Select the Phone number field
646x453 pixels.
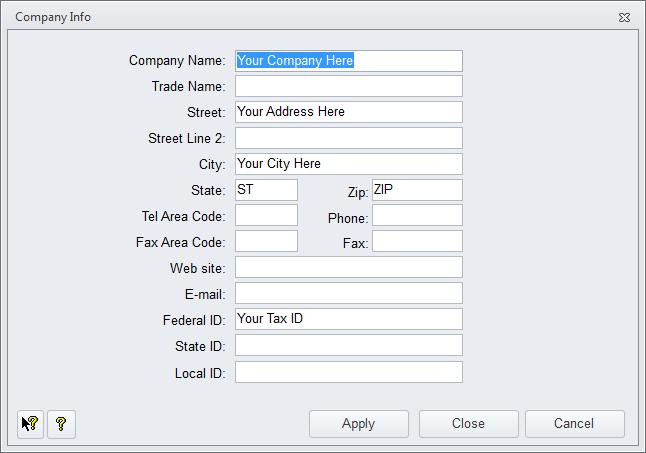coord(417,216)
